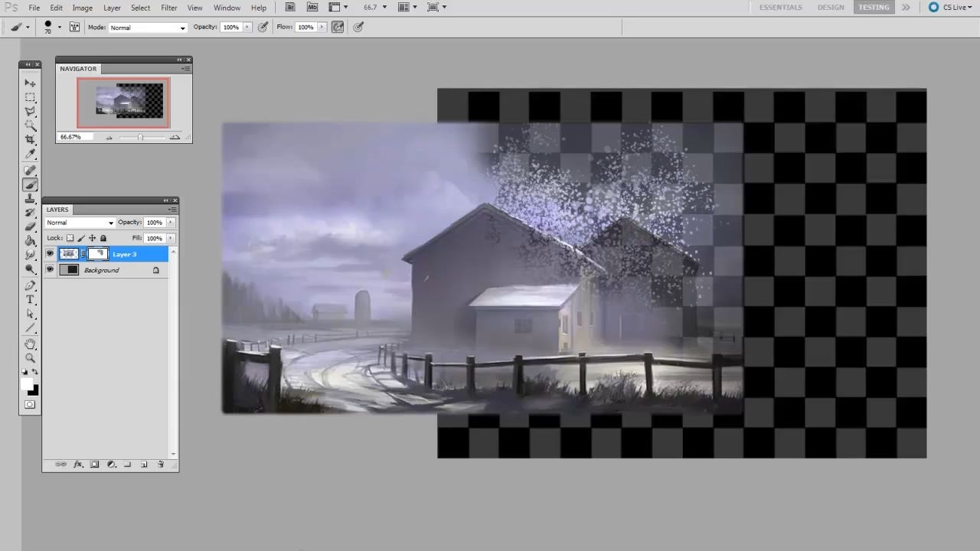Select the Move tool
The width and height of the screenshot is (980, 551).
click(x=30, y=83)
